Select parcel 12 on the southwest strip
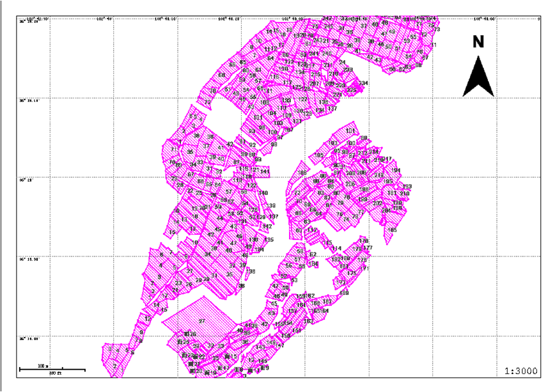This screenshot has width=555, height=392. coord(148,318)
